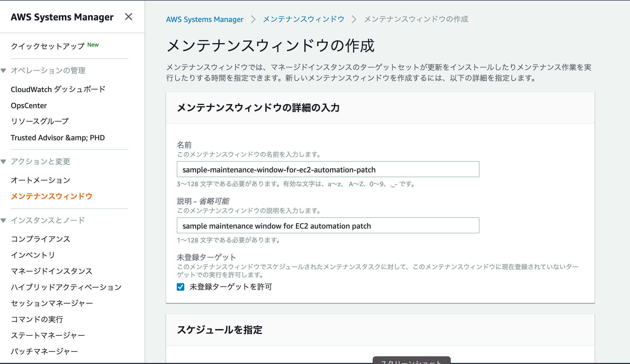Image resolution: width=630 pixels, height=364 pixels.
Task: Open Trusted Advisor & PHD
Action: pos(58,138)
